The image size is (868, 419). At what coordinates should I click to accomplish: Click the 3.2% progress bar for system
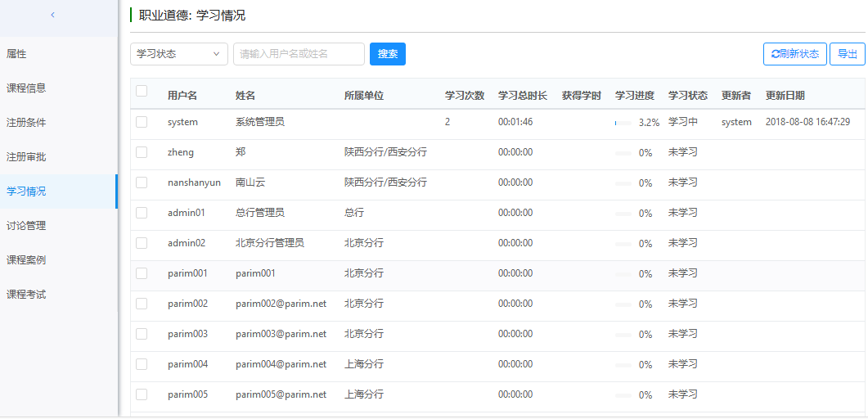click(623, 123)
